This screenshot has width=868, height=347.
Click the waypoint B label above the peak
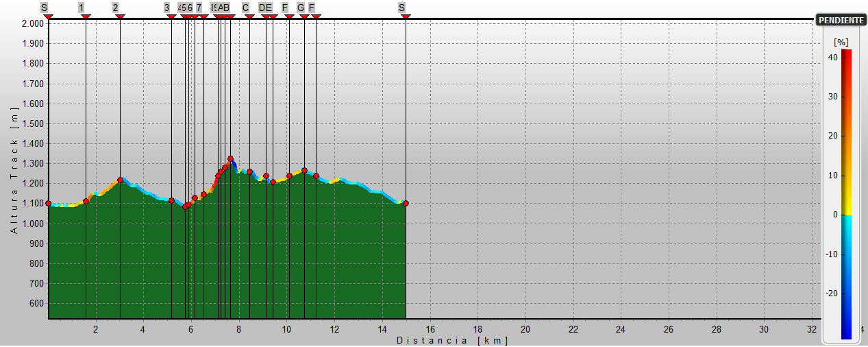pyautogui.click(x=227, y=8)
